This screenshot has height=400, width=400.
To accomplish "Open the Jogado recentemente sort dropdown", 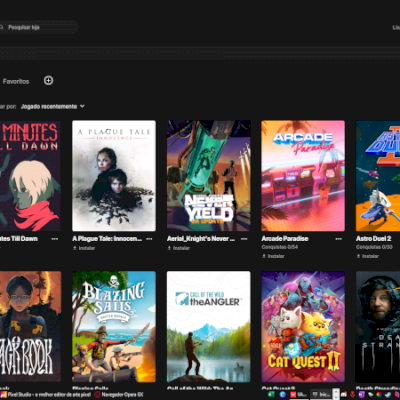I will (53, 106).
